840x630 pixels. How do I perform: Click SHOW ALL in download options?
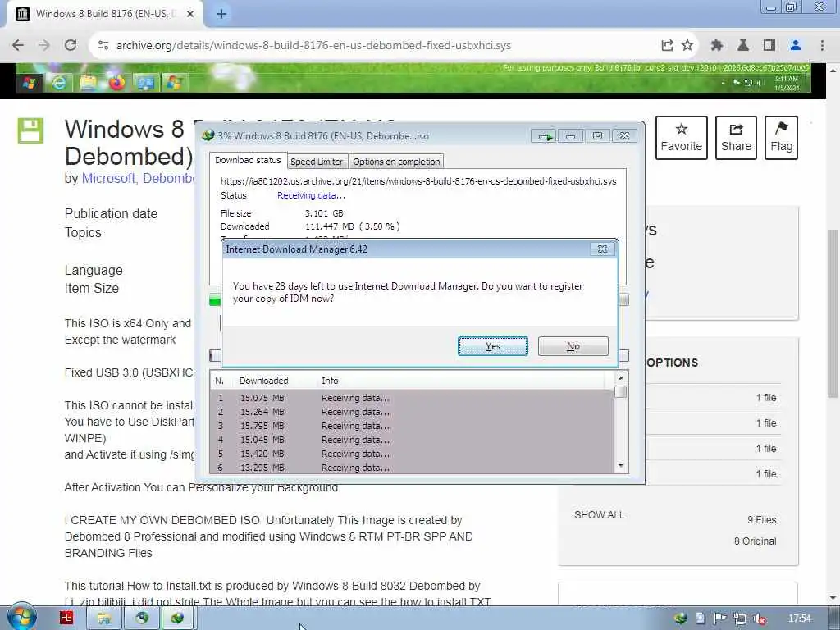coord(599,515)
